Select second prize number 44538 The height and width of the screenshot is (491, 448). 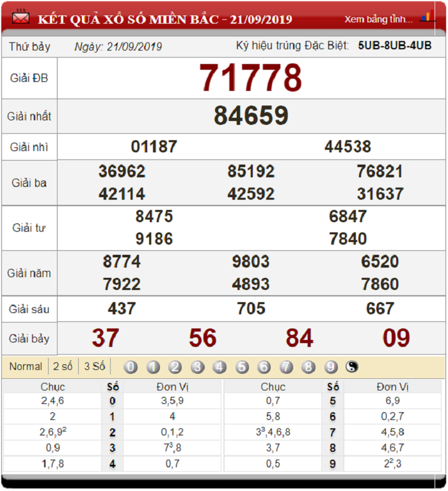tap(348, 147)
